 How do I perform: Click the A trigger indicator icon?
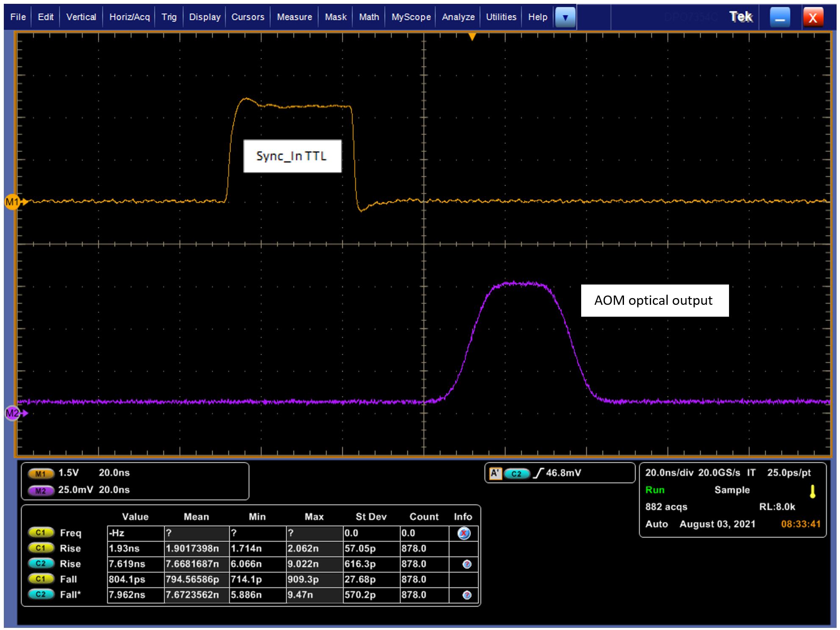(x=495, y=473)
